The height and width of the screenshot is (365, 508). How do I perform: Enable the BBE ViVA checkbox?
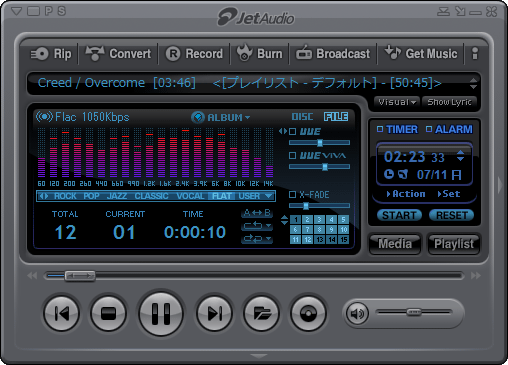[x=292, y=155]
